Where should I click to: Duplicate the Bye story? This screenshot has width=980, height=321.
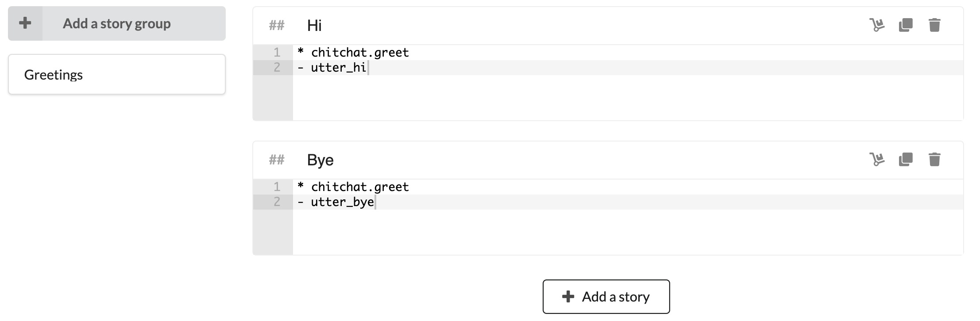pyautogui.click(x=906, y=159)
